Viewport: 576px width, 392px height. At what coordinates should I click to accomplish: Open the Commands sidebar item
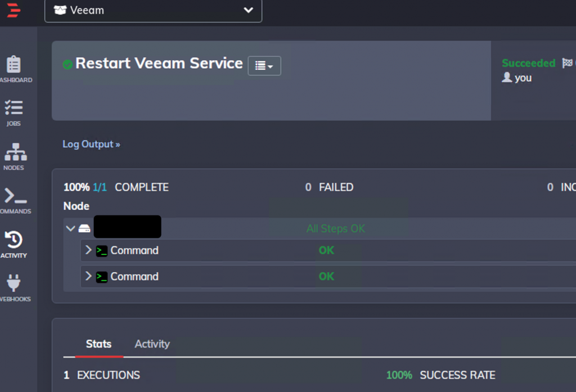pos(15,201)
